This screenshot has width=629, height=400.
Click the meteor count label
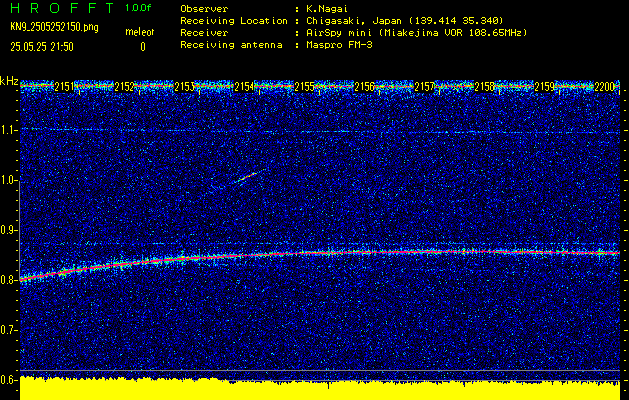tap(140, 32)
